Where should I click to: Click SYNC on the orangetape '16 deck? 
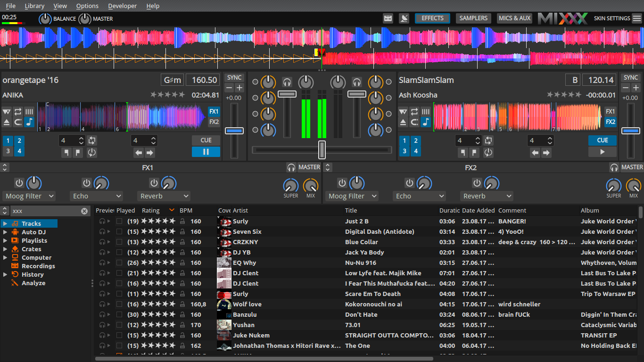tap(234, 78)
